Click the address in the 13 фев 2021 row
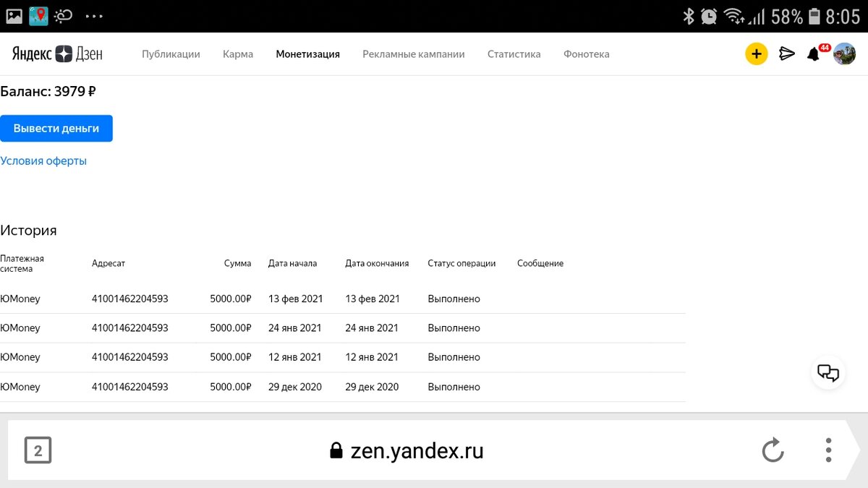The width and height of the screenshot is (868, 488). (x=130, y=299)
